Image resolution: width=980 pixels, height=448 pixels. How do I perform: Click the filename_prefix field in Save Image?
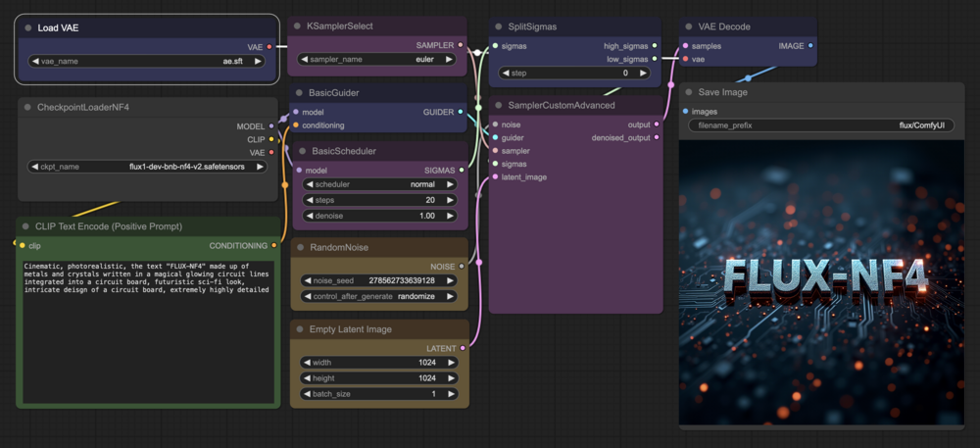[x=821, y=125]
